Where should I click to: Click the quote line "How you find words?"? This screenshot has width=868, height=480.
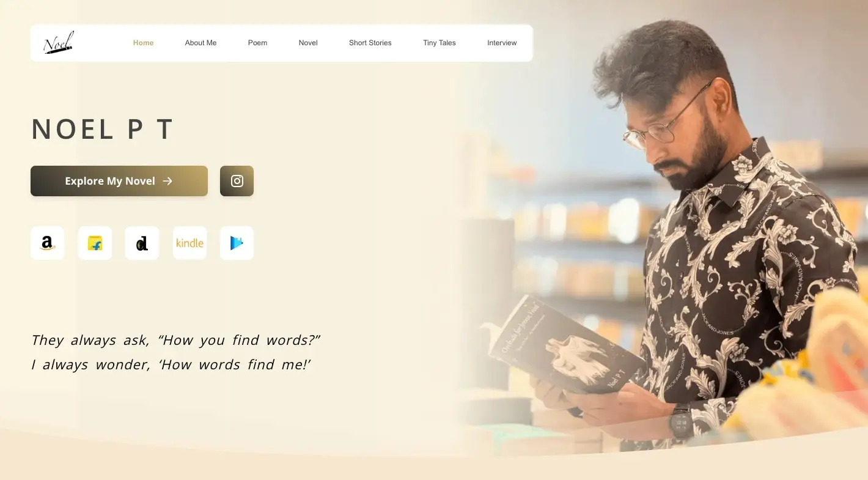click(175, 340)
